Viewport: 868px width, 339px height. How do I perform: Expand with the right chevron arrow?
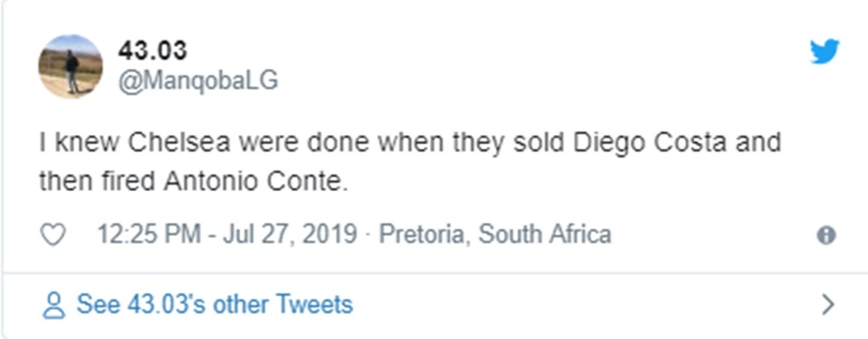click(x=828, y=305)
